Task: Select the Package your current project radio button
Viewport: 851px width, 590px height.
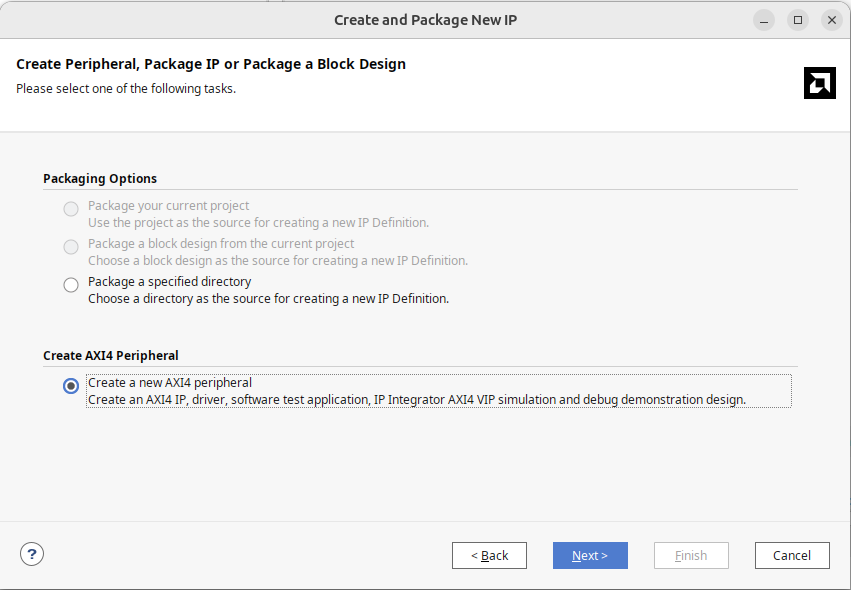Action: (x=71, y=209)
